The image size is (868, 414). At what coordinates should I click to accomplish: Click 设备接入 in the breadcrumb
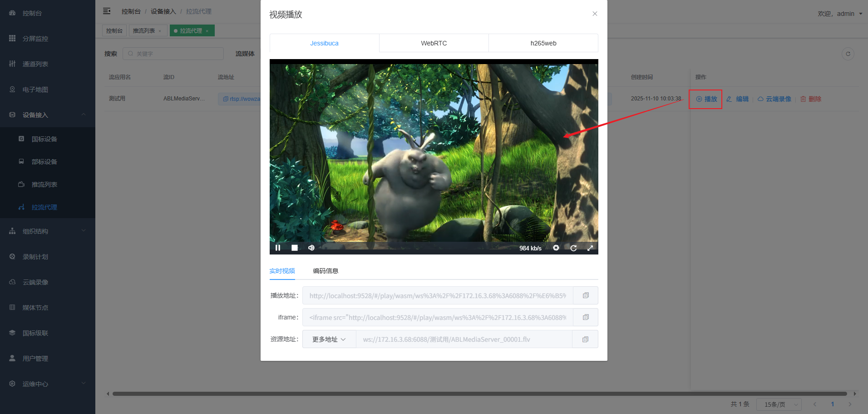tap(163, 11)
